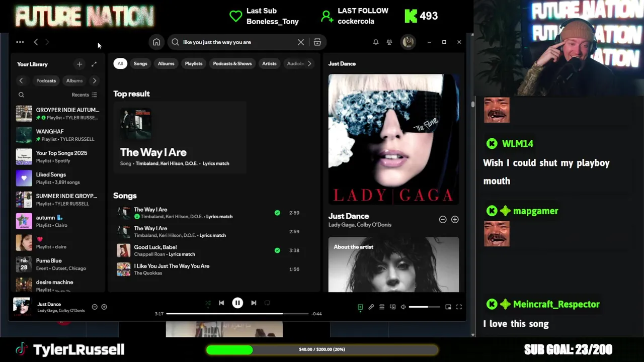
Task: Toggle shuffle in player controls
Action: pos(208,303)
